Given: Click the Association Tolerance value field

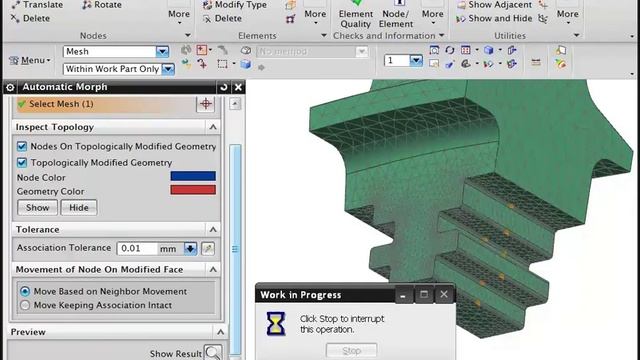Looking at the screenshot, I should click(138, 248).
